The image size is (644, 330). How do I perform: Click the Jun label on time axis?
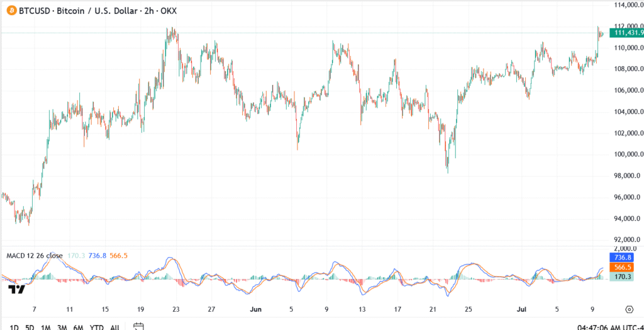[255, 309]
